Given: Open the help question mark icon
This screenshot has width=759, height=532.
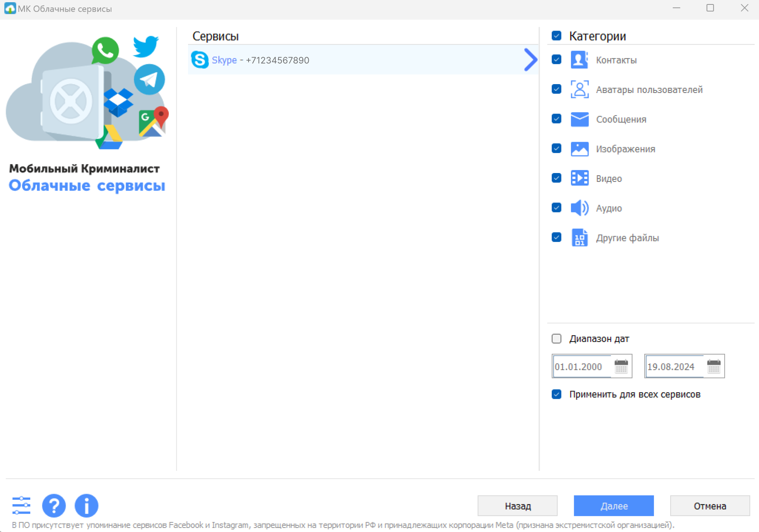Looking at the screenshot, I should [54, 505].
